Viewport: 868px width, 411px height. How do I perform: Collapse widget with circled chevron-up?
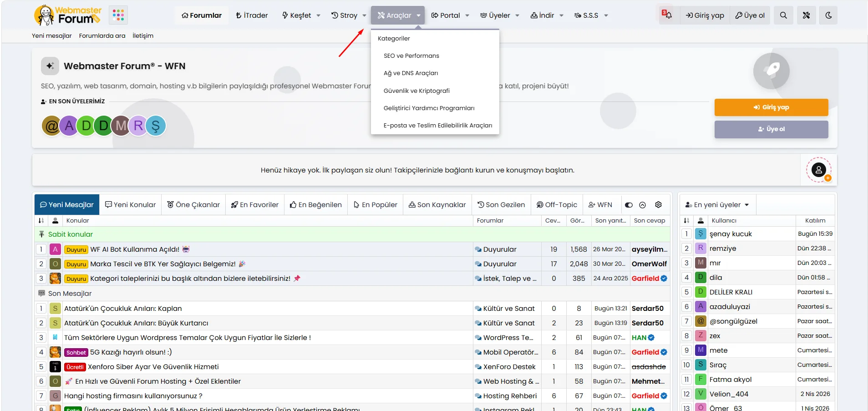click(x=642, y=205)
